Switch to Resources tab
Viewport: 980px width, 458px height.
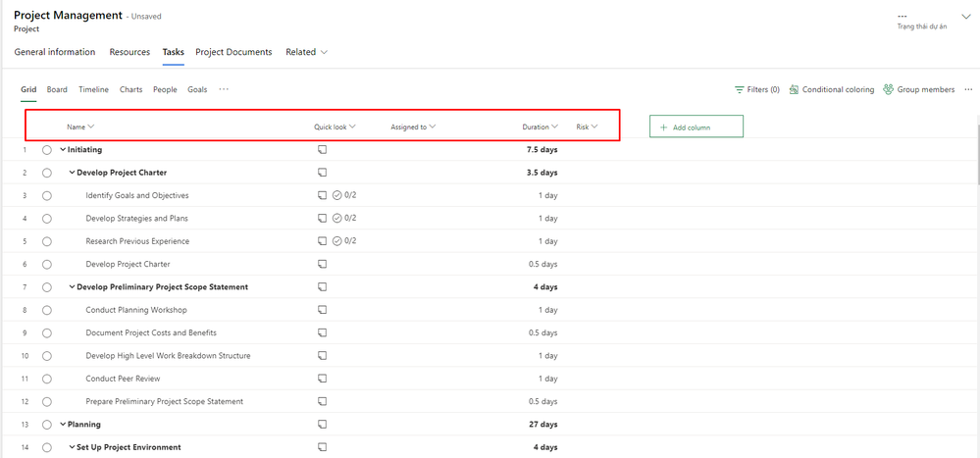click(129, 53)
